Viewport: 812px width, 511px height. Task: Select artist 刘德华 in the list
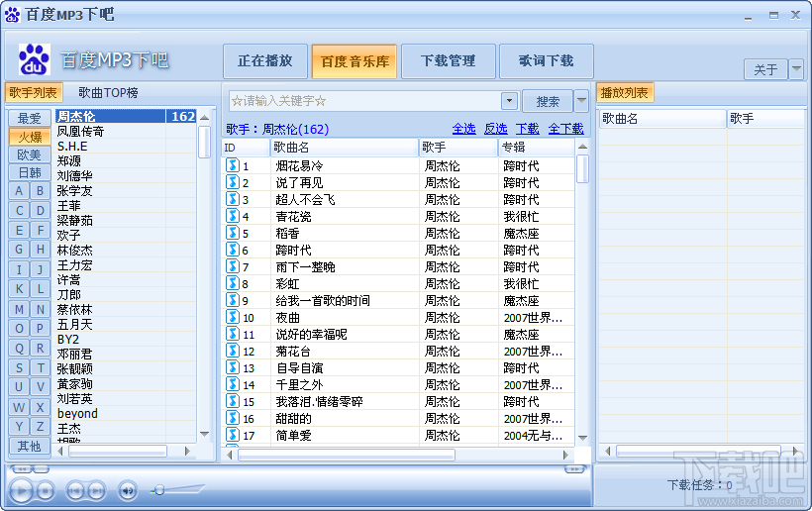(126, 176)
